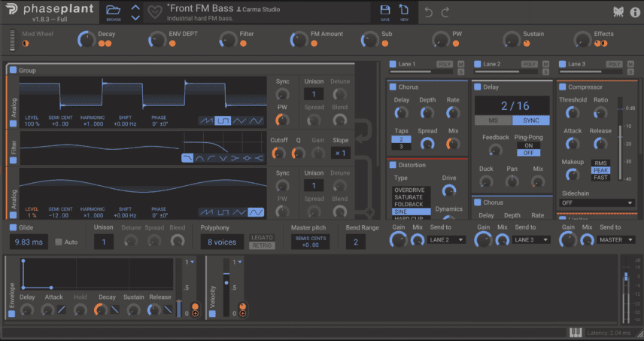Open Lane 3 Send to MASTER dropdown
644x341 pixels.
click(616, 239)
